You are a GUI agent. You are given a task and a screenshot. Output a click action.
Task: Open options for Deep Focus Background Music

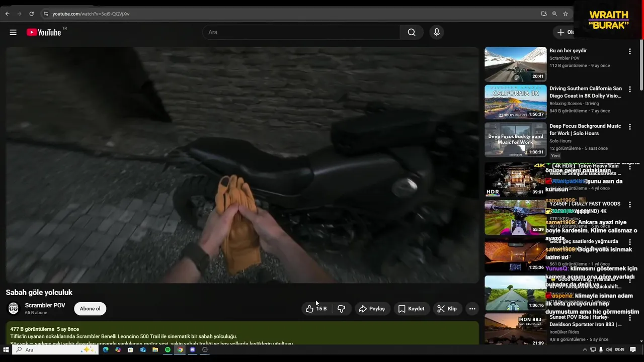[x=629, y=127]
